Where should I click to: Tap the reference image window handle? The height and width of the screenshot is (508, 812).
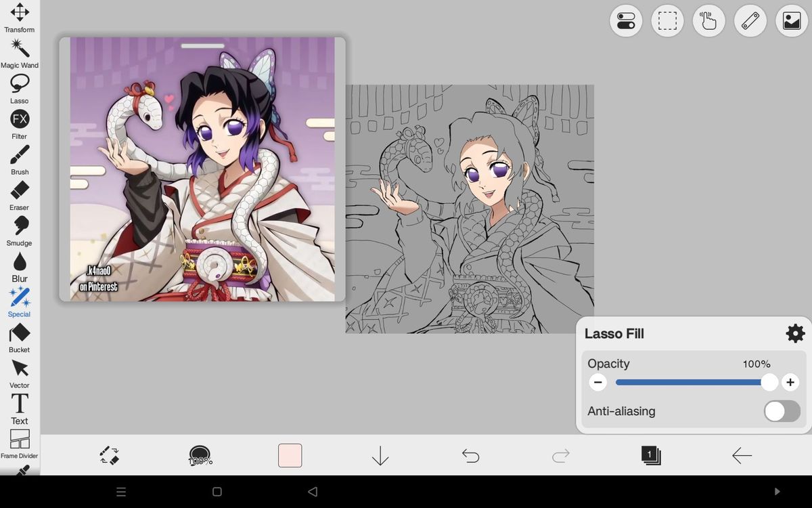click(x=203, y=46)
